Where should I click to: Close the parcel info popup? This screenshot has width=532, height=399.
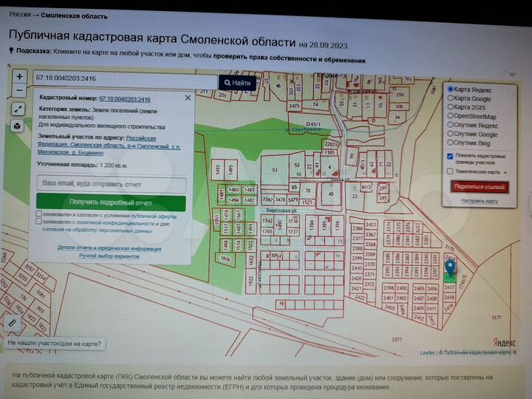[x=188, y=98]
